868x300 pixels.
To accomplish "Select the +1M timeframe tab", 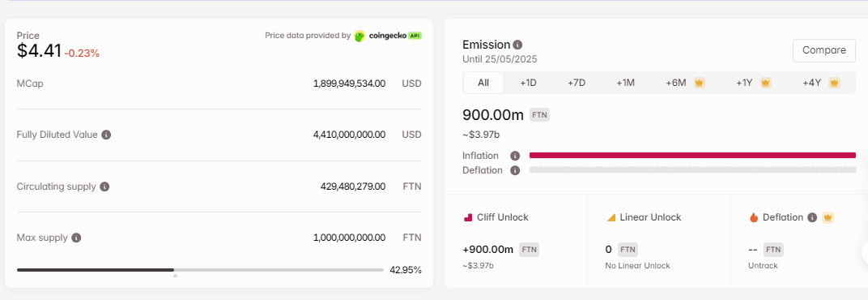I will (626, 83).
